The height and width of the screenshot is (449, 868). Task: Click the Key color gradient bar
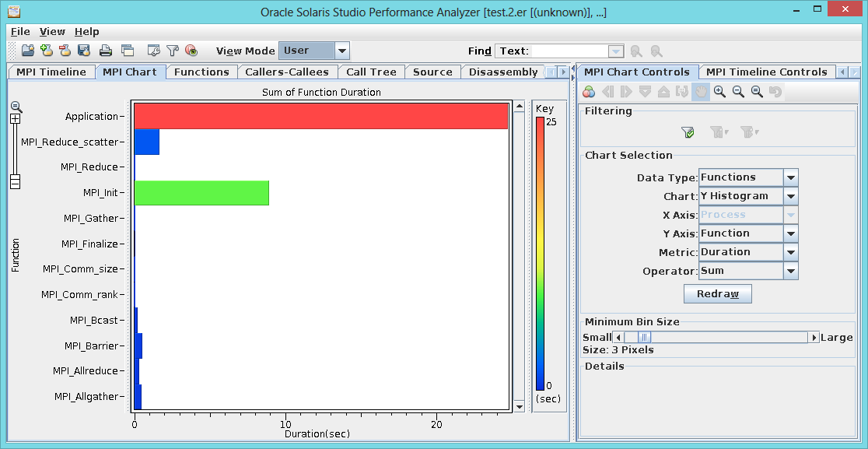click(540, 254)
